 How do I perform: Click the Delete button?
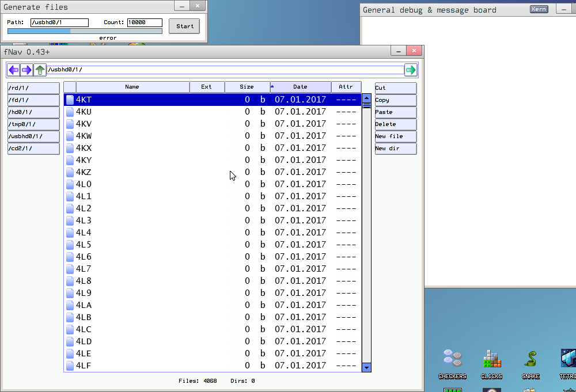point(395,124)
